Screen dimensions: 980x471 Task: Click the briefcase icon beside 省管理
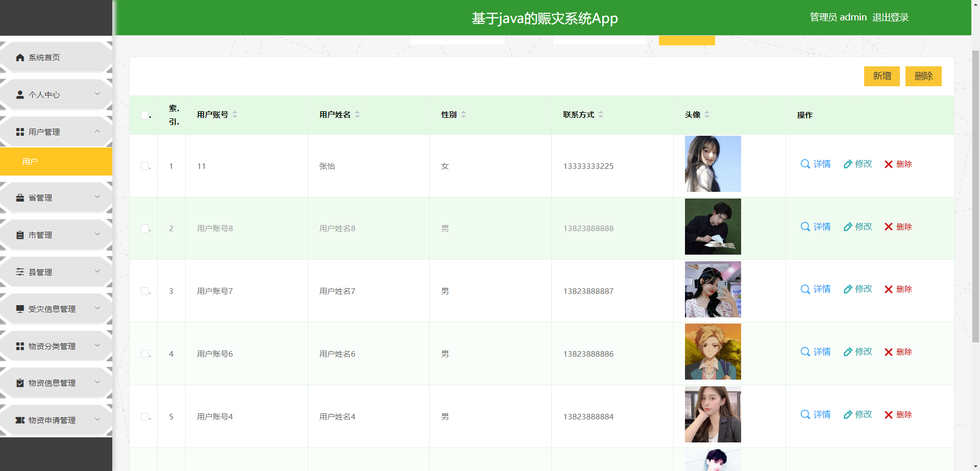pos(20,198)
